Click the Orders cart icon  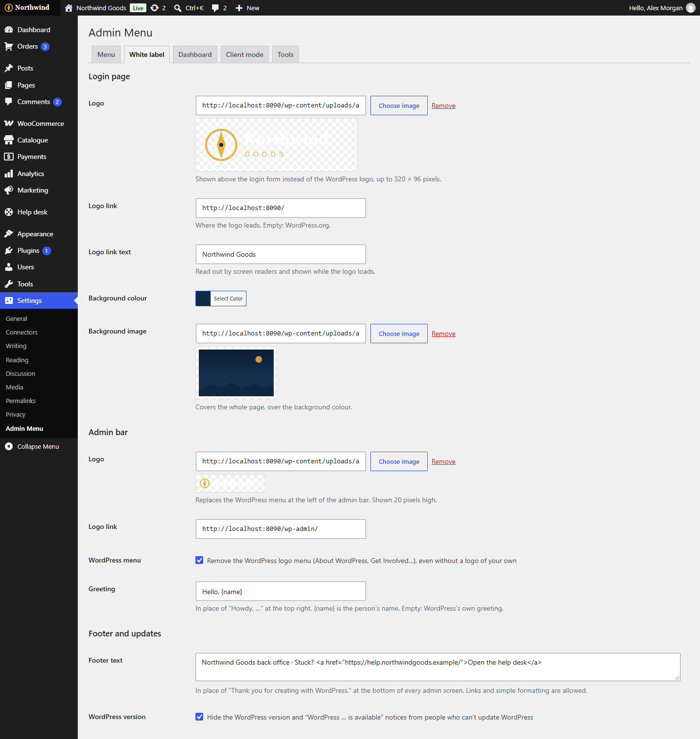pos(9,47)
